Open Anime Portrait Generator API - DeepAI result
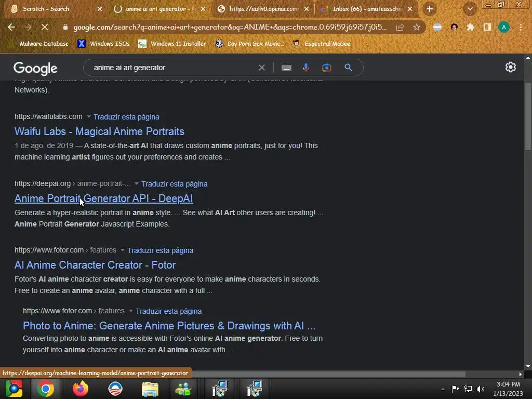 [104, 198]
